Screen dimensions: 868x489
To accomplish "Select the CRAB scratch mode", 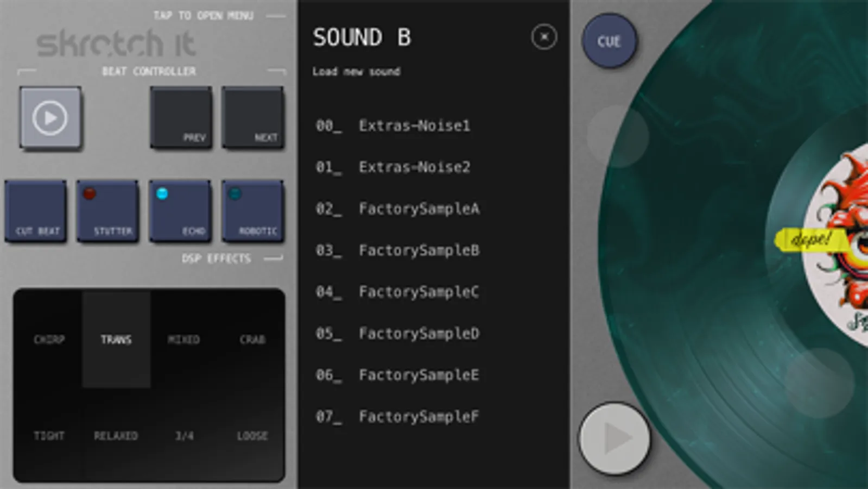I will [x=252, y=340].
